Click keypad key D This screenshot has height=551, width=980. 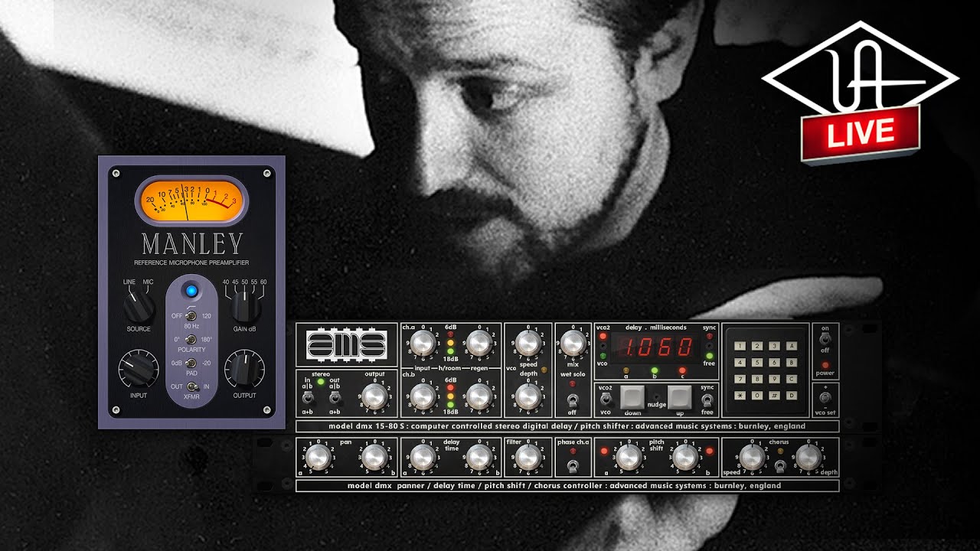792,396
